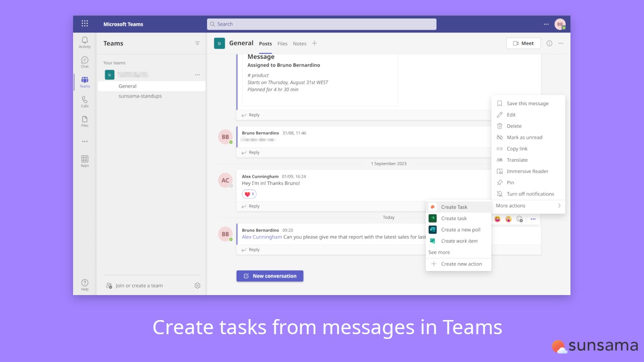The image size is (644, 362).
Task: Switch to the Files tab
Action: pos(282,43)
